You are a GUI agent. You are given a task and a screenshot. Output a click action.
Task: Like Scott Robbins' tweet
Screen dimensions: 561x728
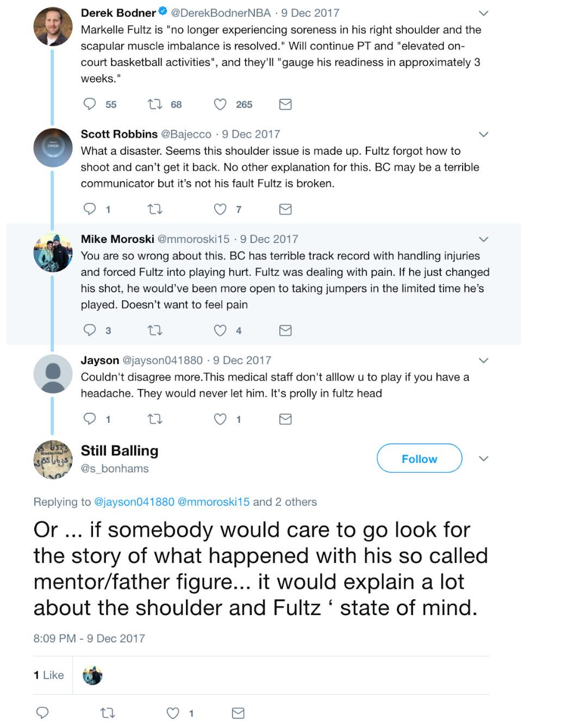tap(220, 209)
